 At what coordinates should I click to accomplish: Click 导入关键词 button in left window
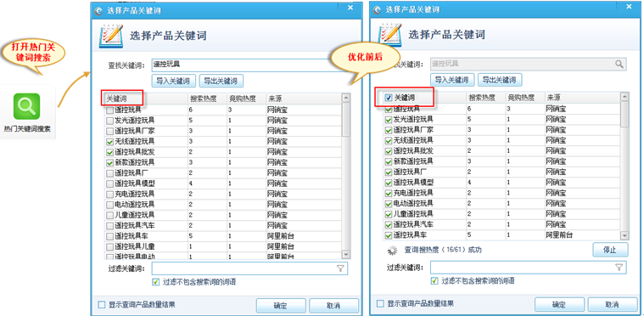174,81
